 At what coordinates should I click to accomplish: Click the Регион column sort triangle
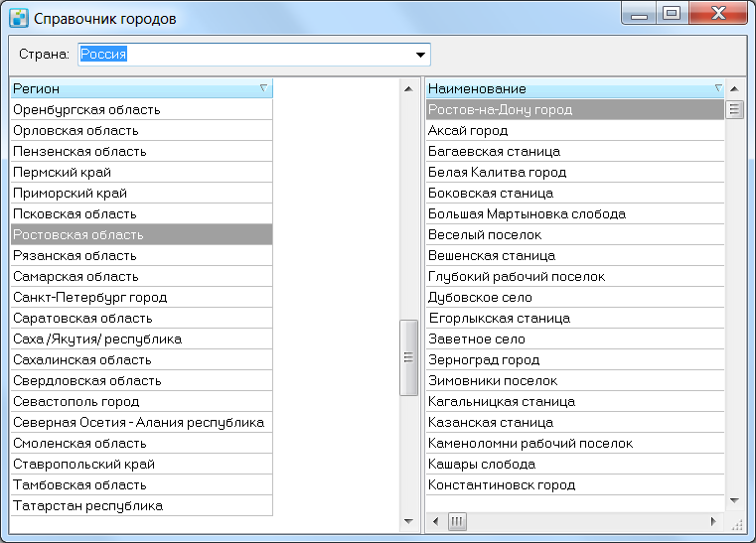[x=263, y=87]
